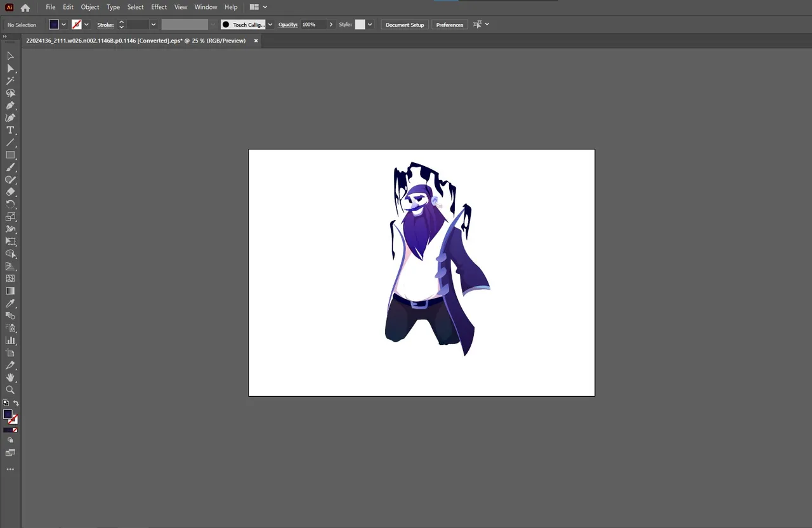Open the Type menu
812x528 pixels.
pyautogui.click(x=113, y=7)
